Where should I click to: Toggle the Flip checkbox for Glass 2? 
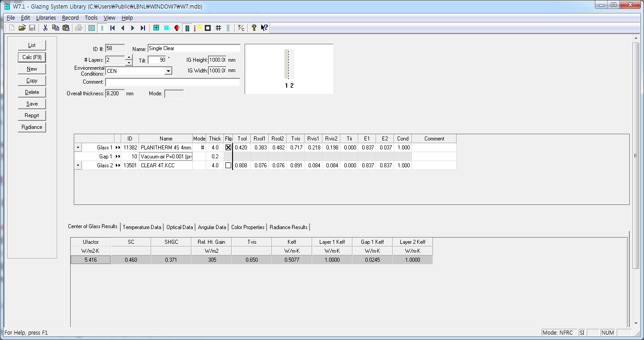(229, 166)
